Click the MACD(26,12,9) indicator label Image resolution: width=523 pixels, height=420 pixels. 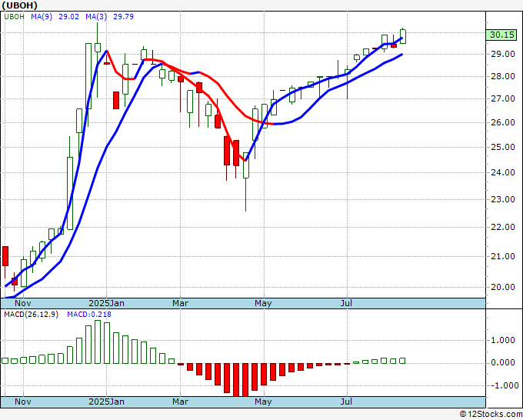point(31,315)
